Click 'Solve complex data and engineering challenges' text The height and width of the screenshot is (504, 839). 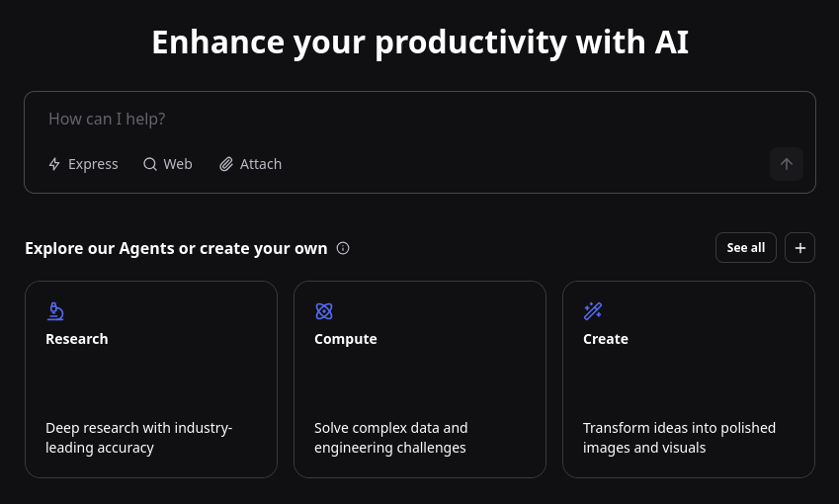pyautogui.click(x=391, y=438)
